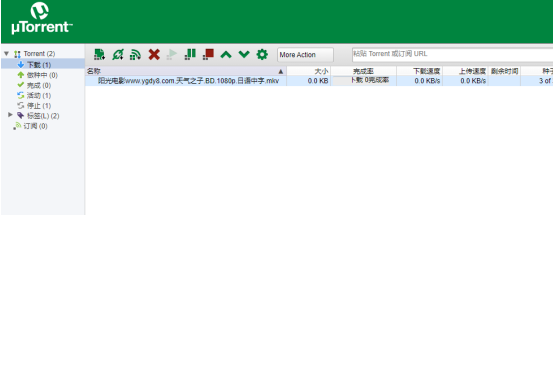Click the Add RSS feed icon
The width and height of the screenshot is (553, 369).
(x=135, y=54)
